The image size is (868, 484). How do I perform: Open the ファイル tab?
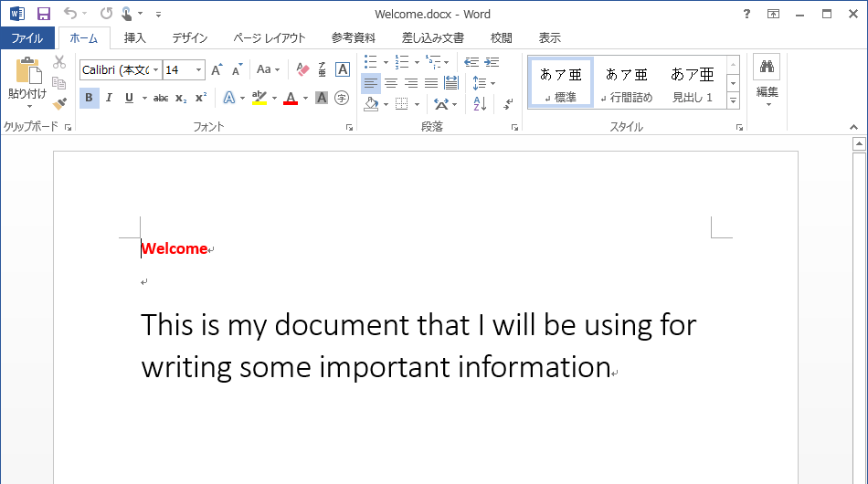tap(27, 37)
